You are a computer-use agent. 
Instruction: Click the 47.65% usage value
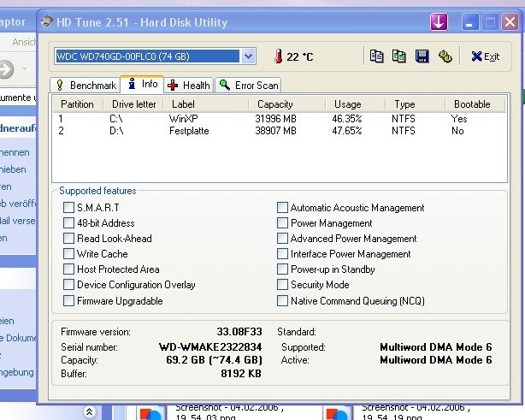pyautogui.click(x=347, y=131)
